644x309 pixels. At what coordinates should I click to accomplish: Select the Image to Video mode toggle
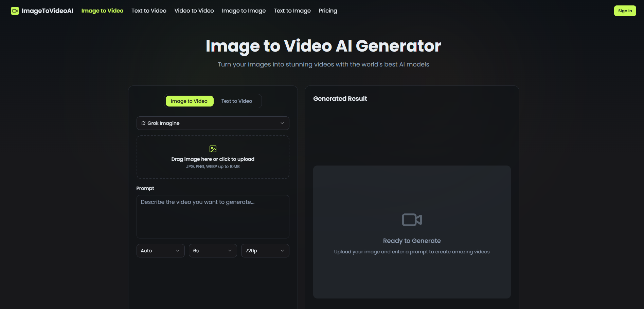point(189,101)
